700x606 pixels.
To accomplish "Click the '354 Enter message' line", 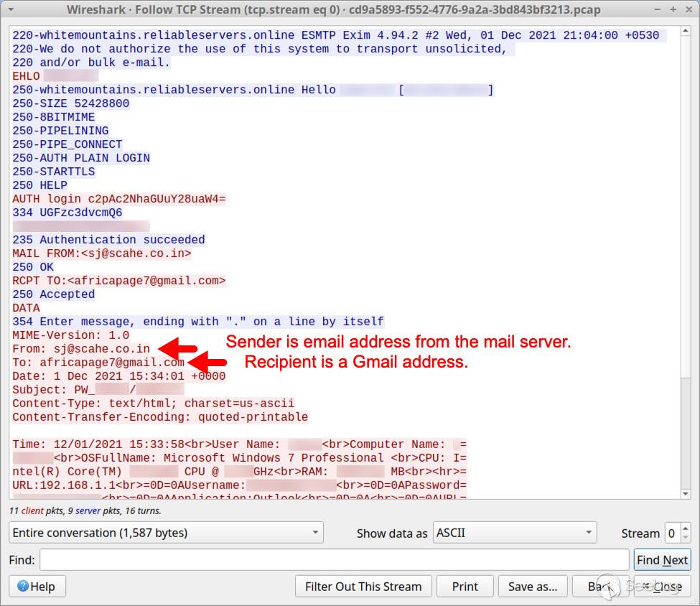I will tap(197, 322).
